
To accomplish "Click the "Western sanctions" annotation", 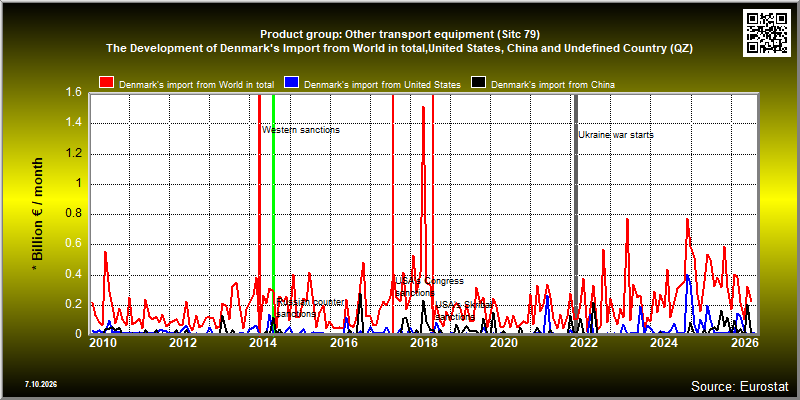I will [x=301, y=130].
